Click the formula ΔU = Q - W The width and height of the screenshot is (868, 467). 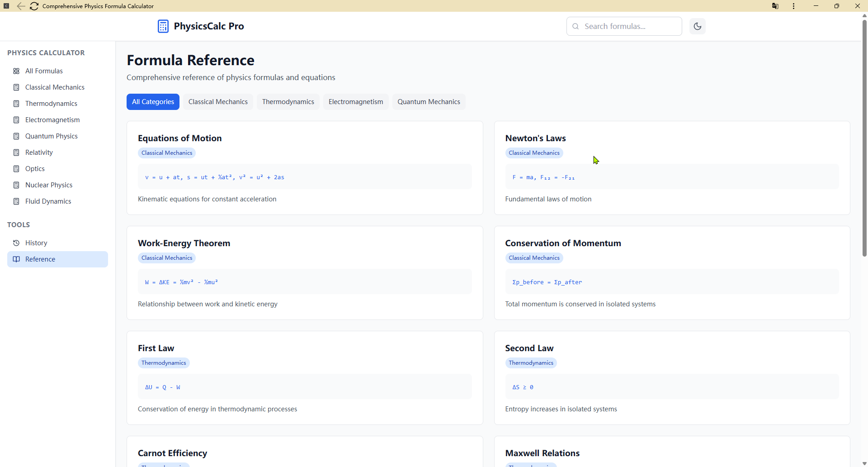pyautogui.click(x=163, y=387)
